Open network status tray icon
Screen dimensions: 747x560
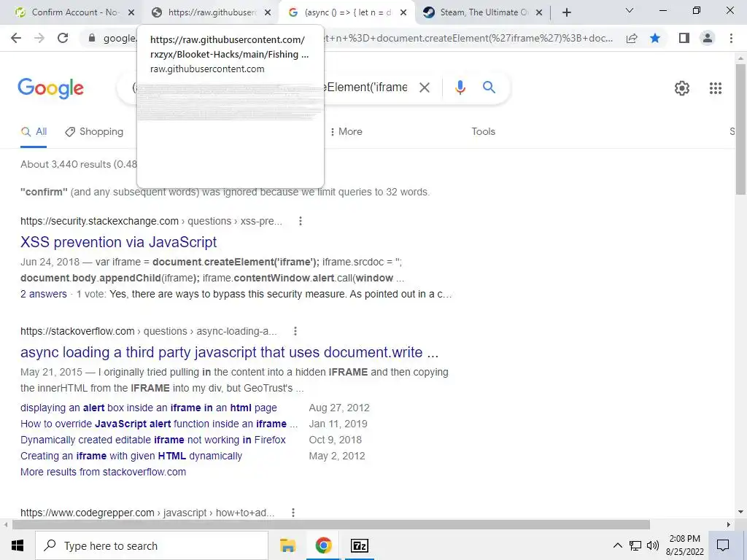click(x=635, y=545)
